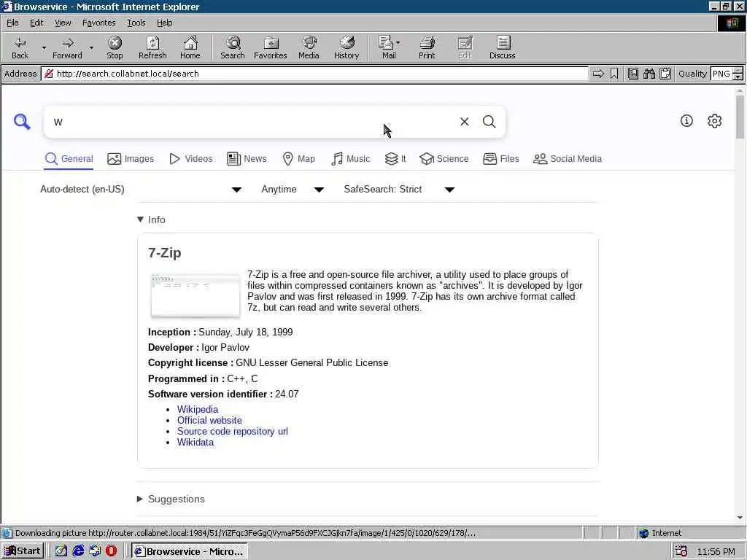This screenshot has width=747, height=560.
Task: Open the Forward history dropdown arrow
Action: 91,47
